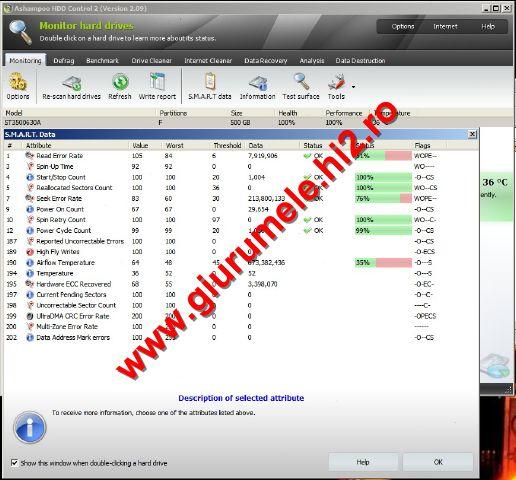516x480 pixels.
Task: Click the Help button beside OK
Action: point(363,462)
